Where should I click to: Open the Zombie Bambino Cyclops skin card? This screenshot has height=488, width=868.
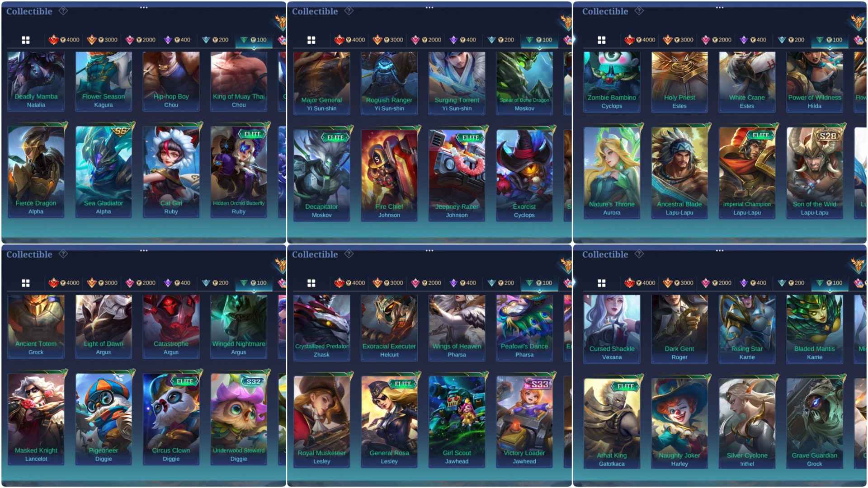612,82
